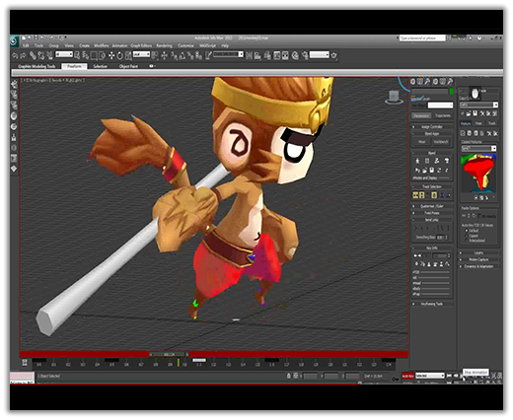
Task: Toggle the Angle Snap icon
Action: point(182,56)
